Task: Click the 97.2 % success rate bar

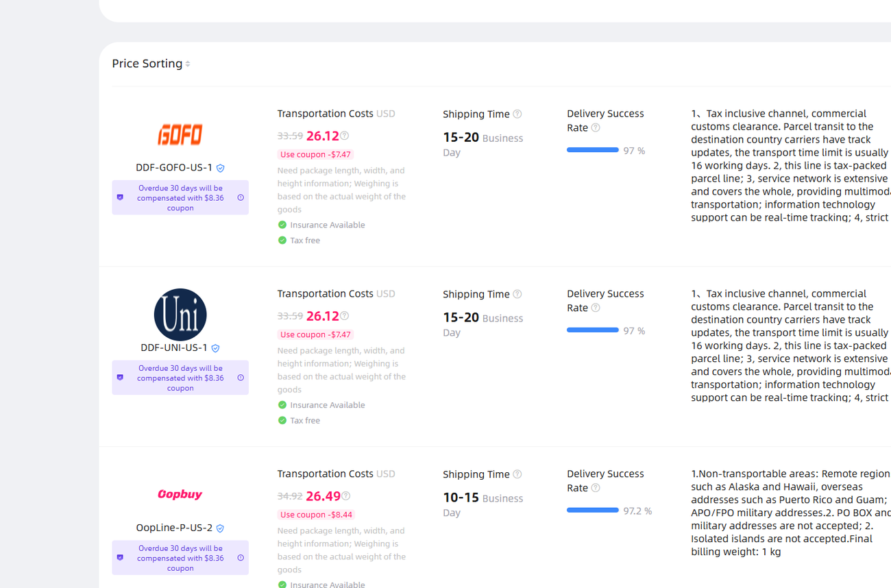Action: click(x=593, y=510)
